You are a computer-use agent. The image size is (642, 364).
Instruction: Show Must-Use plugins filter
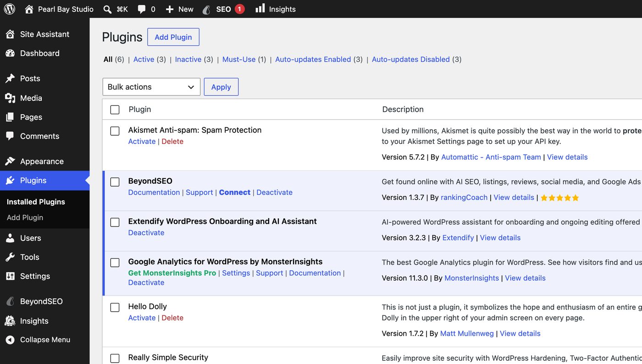(239, 59)
